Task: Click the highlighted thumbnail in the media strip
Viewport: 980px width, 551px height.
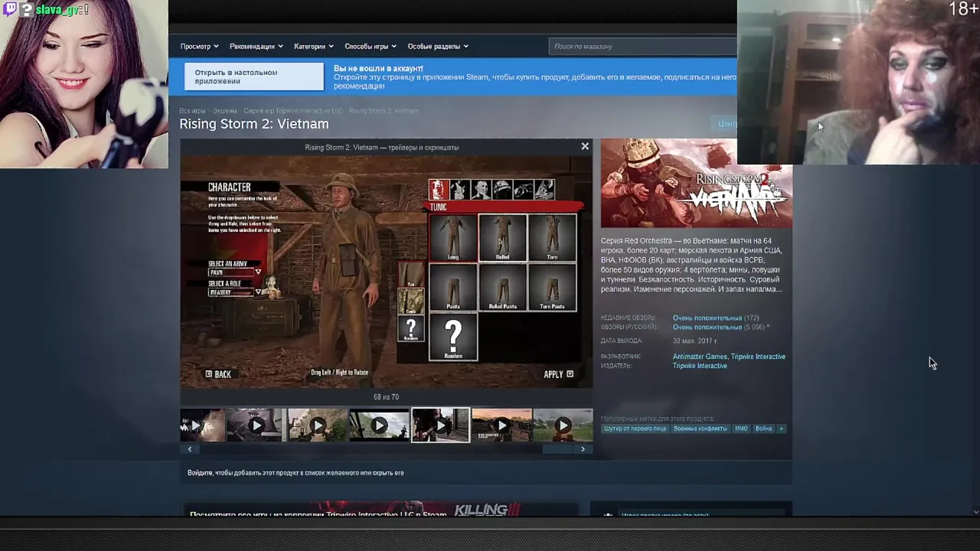Action: coord(440,425)
